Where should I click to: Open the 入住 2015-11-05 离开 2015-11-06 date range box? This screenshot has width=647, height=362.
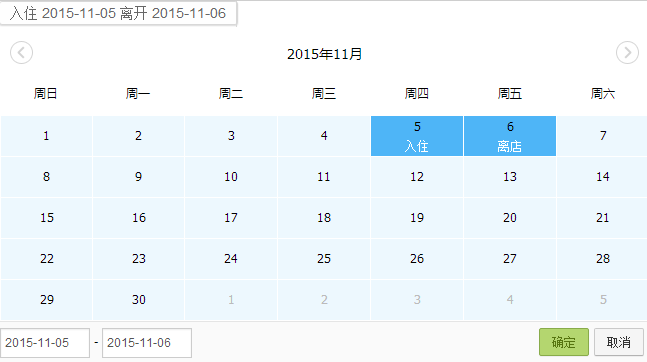118,13
